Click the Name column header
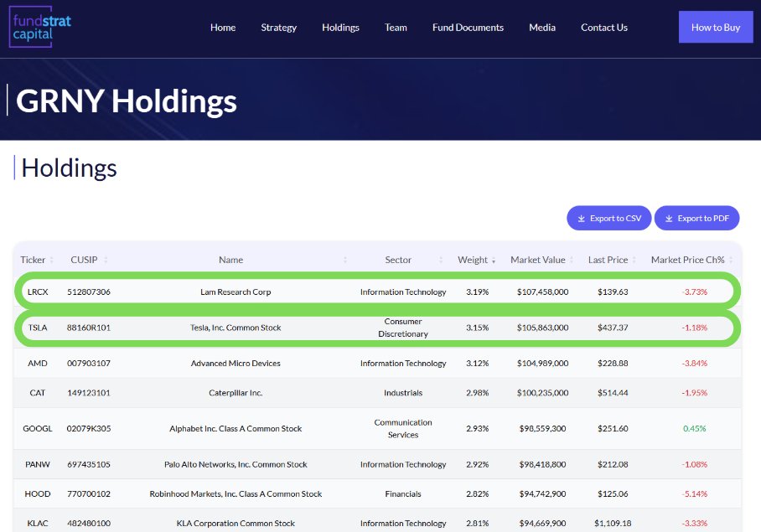This screenshot has width=761, height=532. click(230, 260)
